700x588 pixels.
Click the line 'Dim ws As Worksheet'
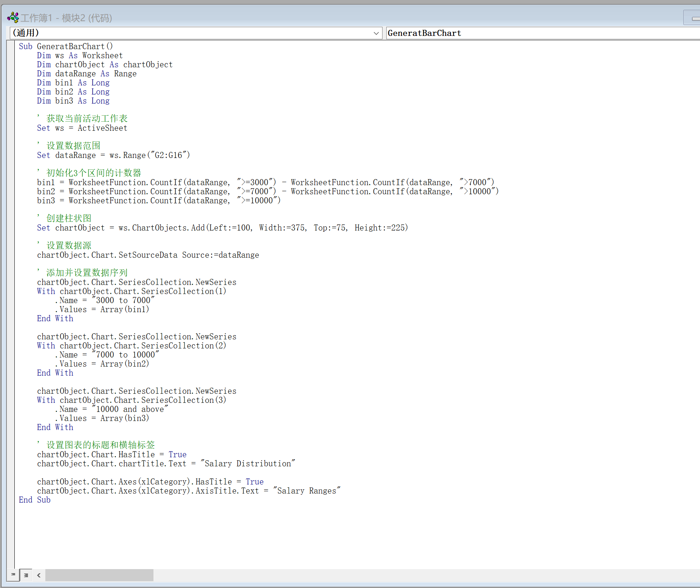coord(80,56)
